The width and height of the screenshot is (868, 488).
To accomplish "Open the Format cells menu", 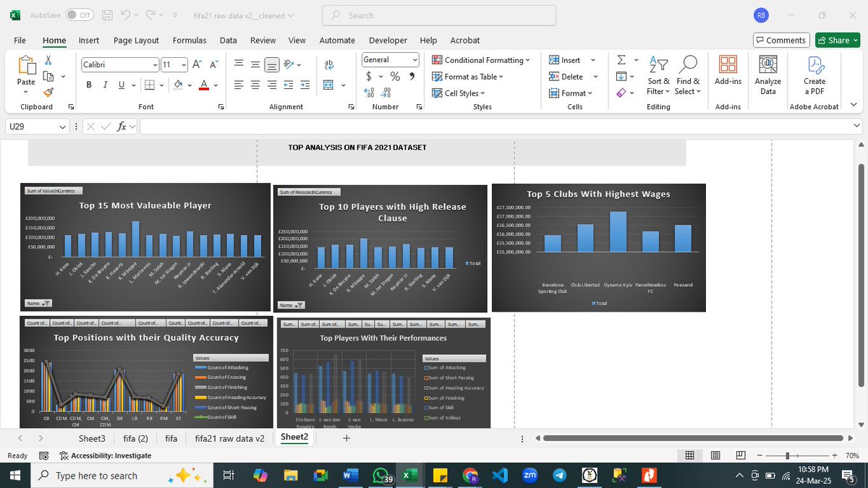I will coord(571,93).
